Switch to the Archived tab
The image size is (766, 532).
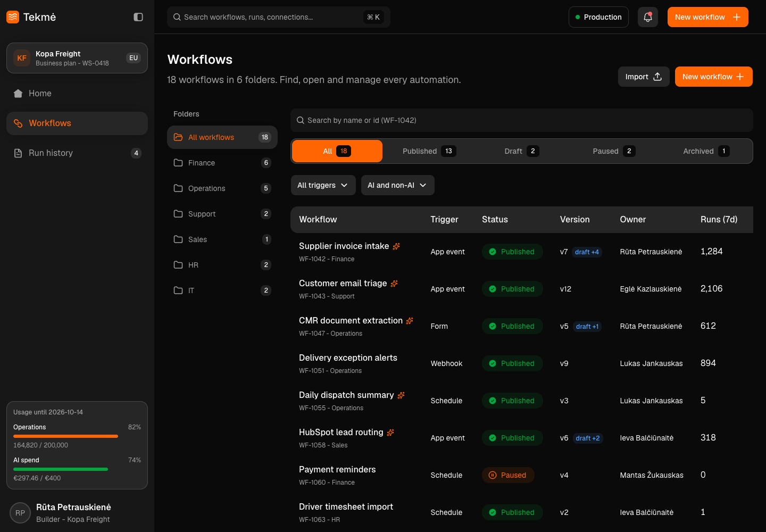(x=706, y=151)
